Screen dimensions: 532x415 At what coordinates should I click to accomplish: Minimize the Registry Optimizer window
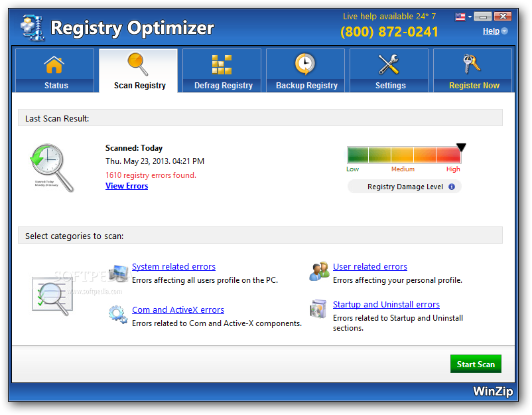[483, 17]
